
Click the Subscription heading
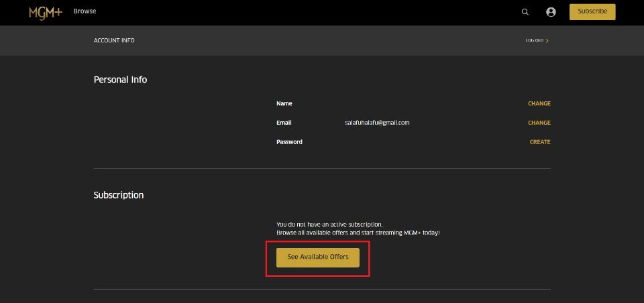coord(119,195)
